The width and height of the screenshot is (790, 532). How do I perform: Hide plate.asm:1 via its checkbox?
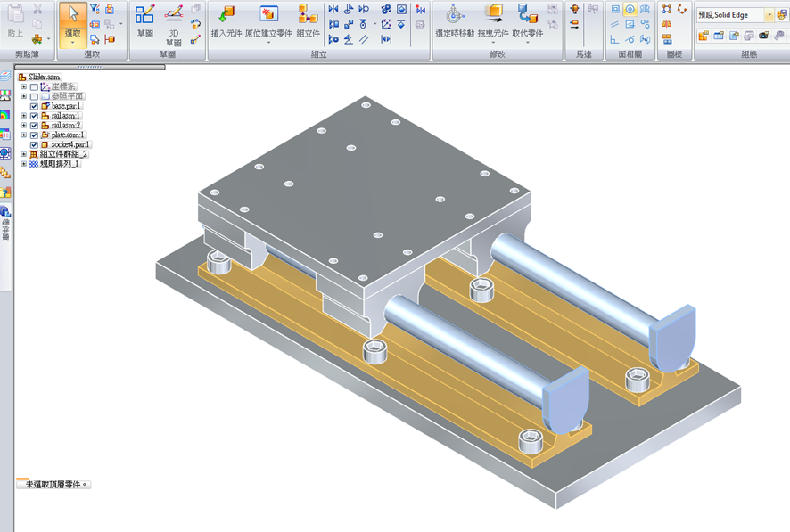[34, 135]
